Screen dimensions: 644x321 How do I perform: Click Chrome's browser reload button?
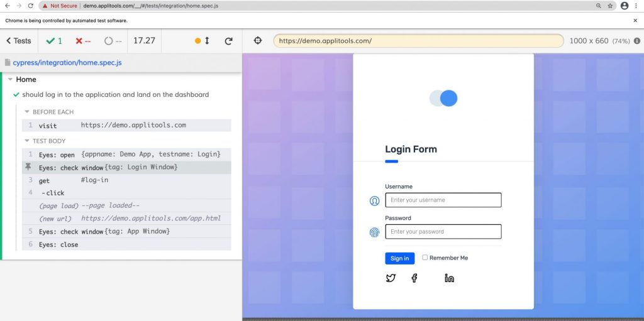pyautogui.click(x=31, y=6)
